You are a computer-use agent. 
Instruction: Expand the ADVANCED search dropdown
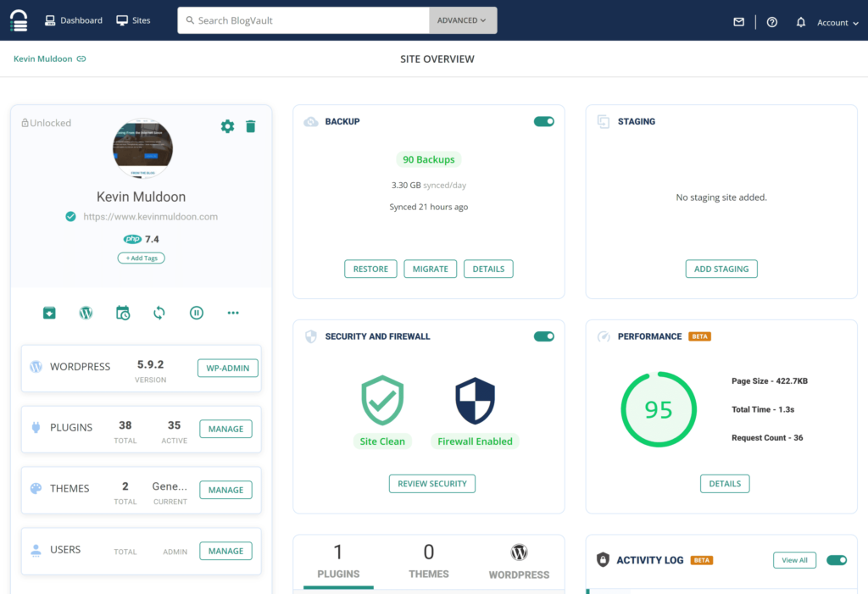pos(463,20)
